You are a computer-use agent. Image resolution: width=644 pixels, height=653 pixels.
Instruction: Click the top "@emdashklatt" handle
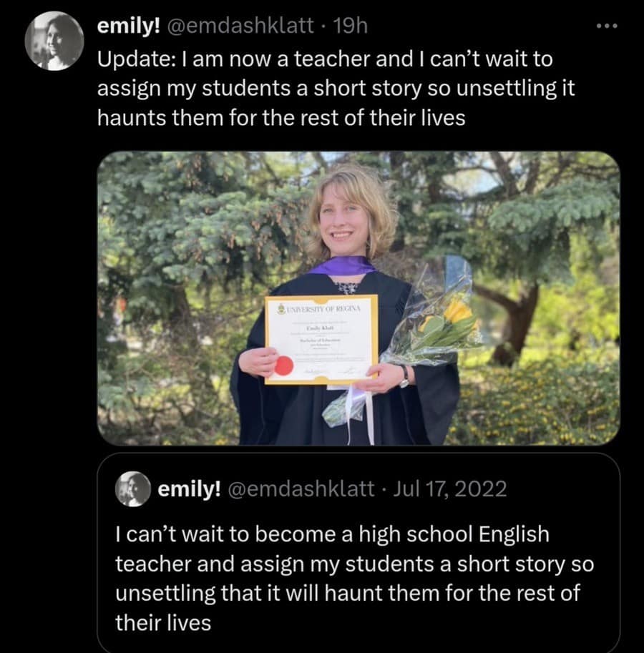coord(240,26)
